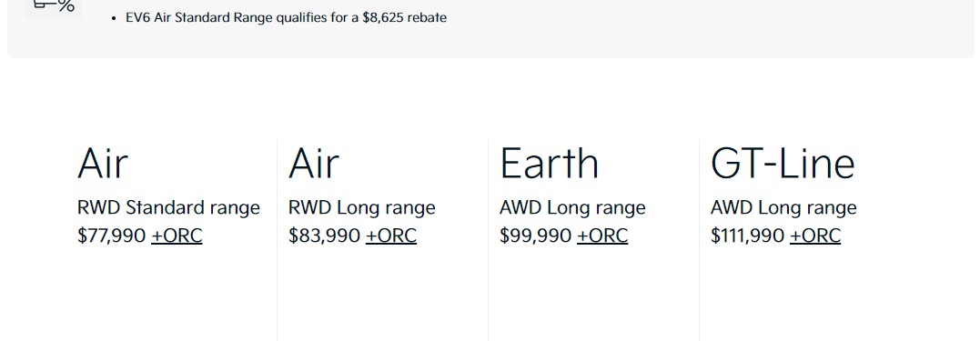The image size is (980, 341).
Task: Click 'RWD Long range' subtitle under Air
Action: pyautogui.click(x=362, y=207)
